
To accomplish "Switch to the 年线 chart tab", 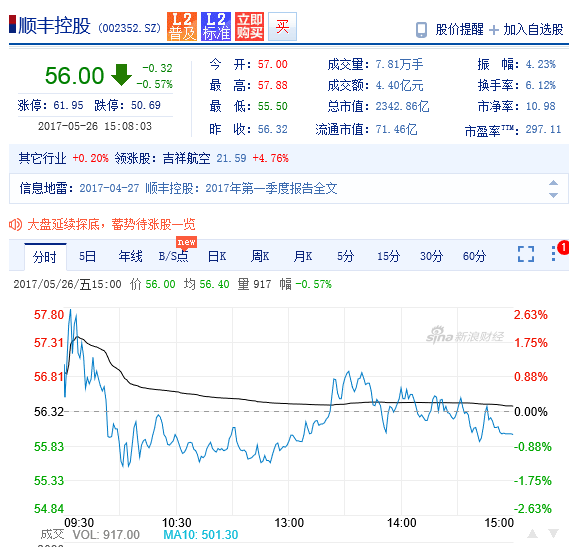I will (x=131, y=257).
